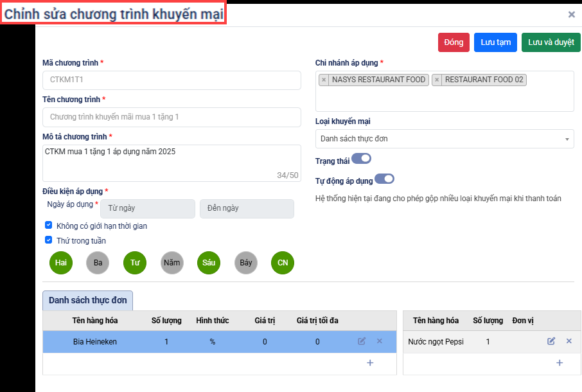Click empty area of Chi nhánh áp dụng box
Viewport: 582px width, 392px height.
(445, 99)
